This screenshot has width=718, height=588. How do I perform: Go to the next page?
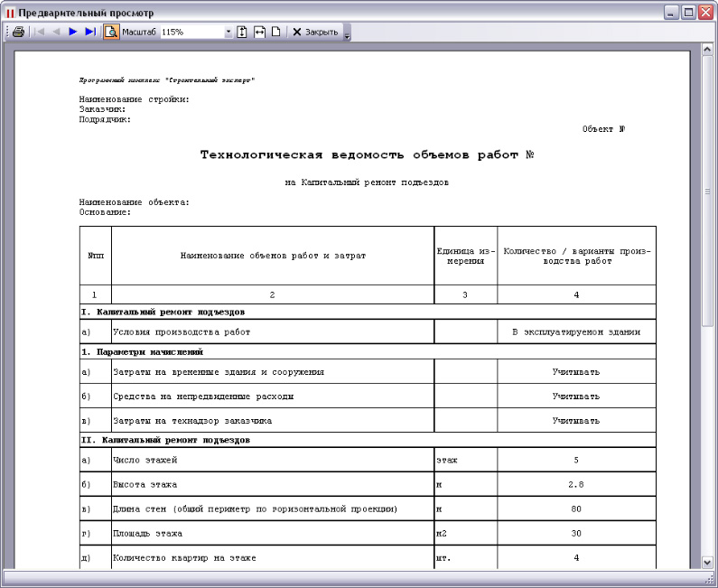73,32
